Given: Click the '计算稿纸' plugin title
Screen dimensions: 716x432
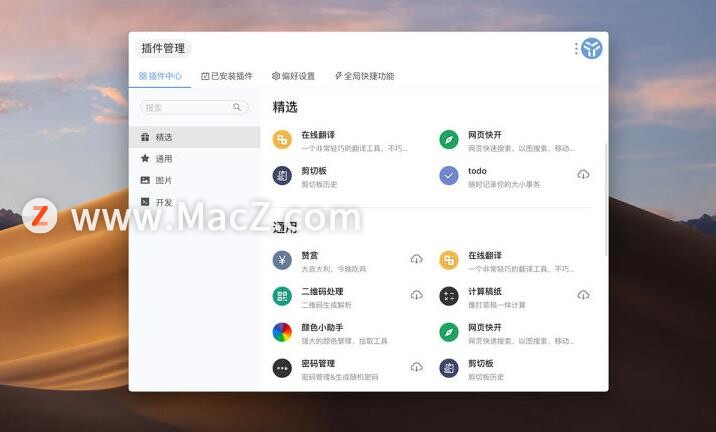Looking at the screenshot, I should [485, 291].
